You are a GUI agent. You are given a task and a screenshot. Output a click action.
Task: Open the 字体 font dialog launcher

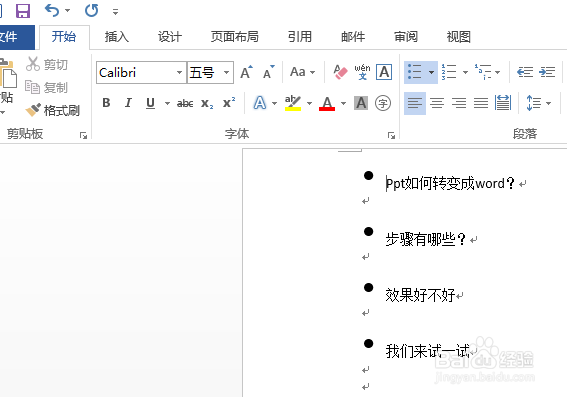pyautogui.click(x=391, y=136)
